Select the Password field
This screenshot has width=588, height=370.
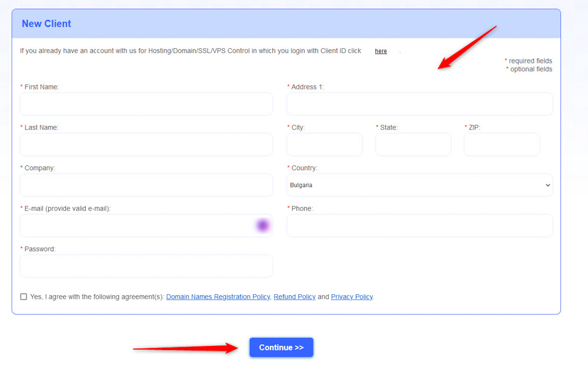point(146,266)
